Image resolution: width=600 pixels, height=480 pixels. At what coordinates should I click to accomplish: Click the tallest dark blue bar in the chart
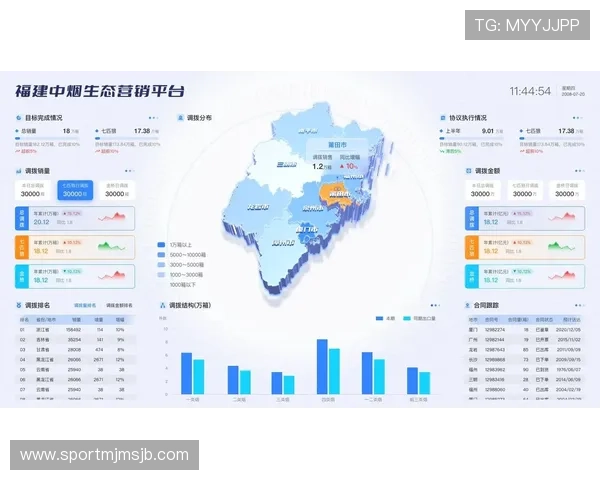(322, 367)
